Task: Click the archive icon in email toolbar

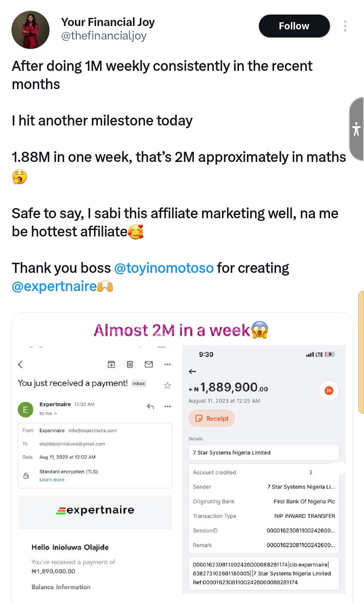Action: click(x=111, y=364)
